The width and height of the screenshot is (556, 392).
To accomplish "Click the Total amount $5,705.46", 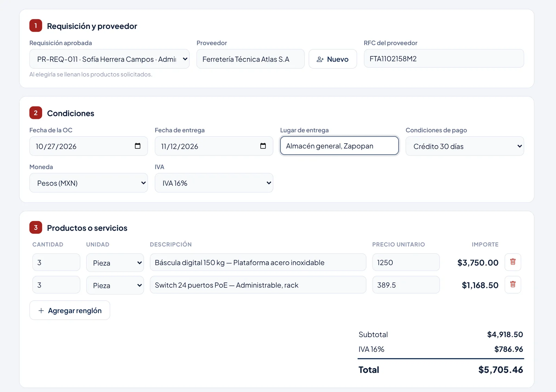I will [501, 370].
